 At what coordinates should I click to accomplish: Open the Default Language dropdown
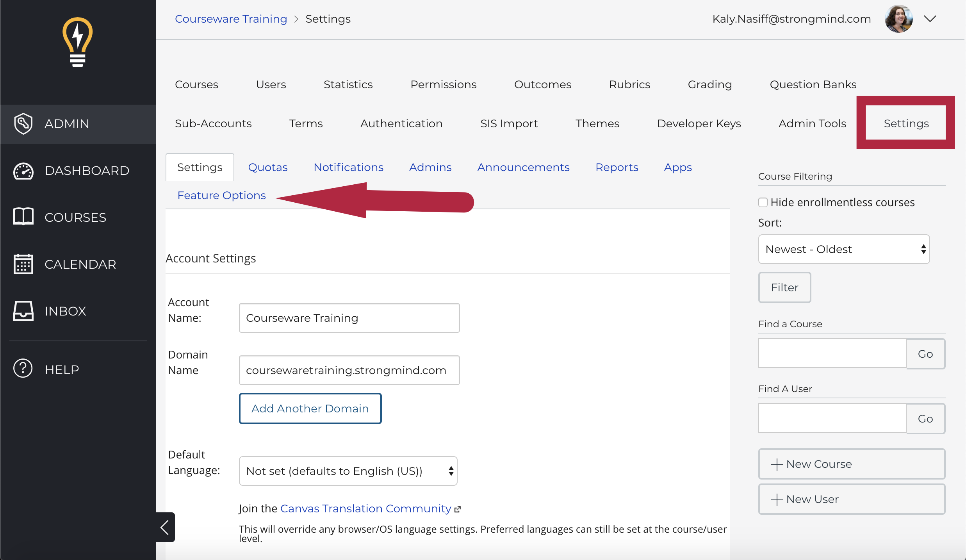pos(348,471)
